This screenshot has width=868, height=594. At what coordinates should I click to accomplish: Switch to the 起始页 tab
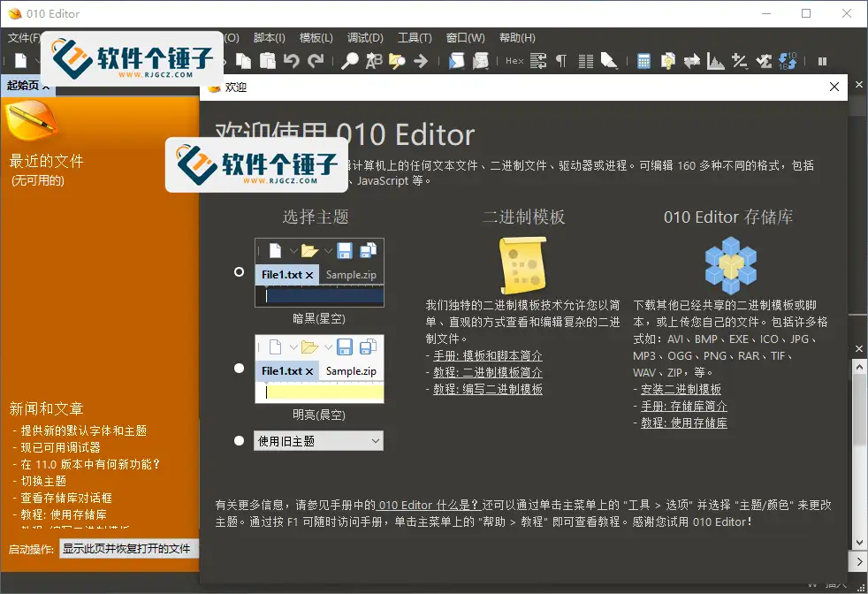pyautogui.click(x=23, y=85)
